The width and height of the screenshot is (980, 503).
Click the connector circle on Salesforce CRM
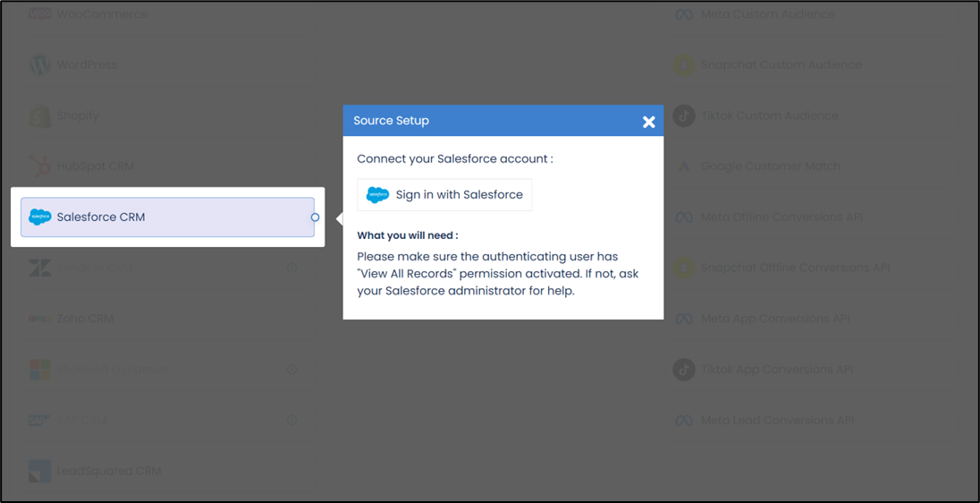[315, 217]
